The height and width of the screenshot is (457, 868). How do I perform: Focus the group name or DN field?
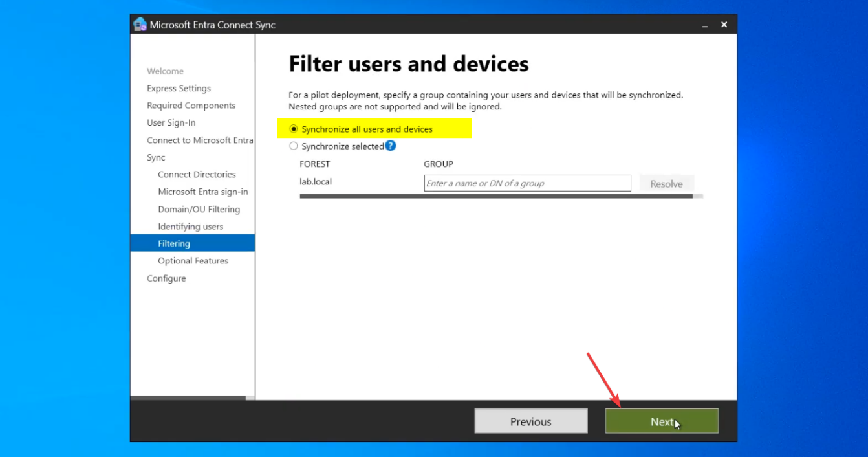[527, 183]
